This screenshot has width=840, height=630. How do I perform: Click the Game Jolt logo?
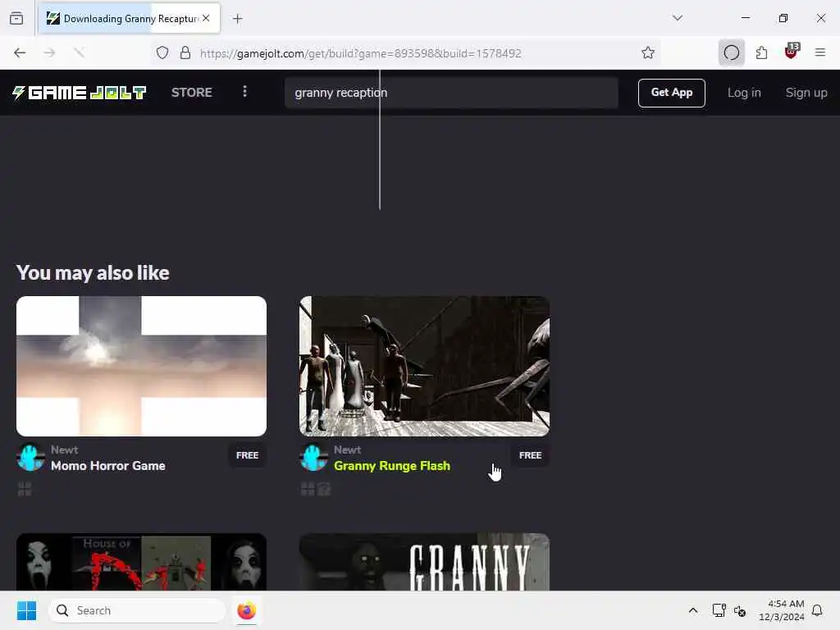click(x=80, y=93)
